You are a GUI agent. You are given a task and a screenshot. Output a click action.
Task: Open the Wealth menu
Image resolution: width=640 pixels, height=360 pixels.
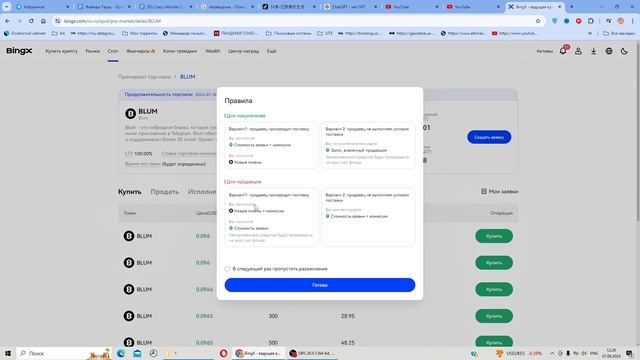coord(213,51)
